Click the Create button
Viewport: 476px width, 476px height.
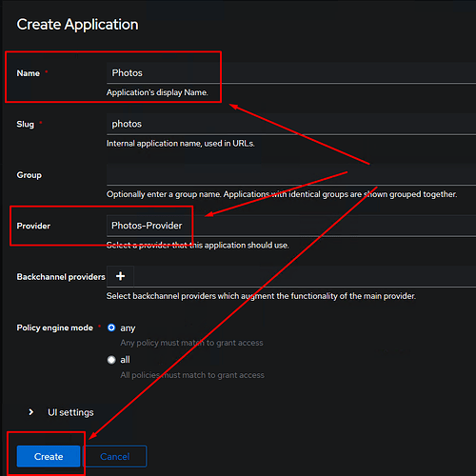[x=49, y=456]
